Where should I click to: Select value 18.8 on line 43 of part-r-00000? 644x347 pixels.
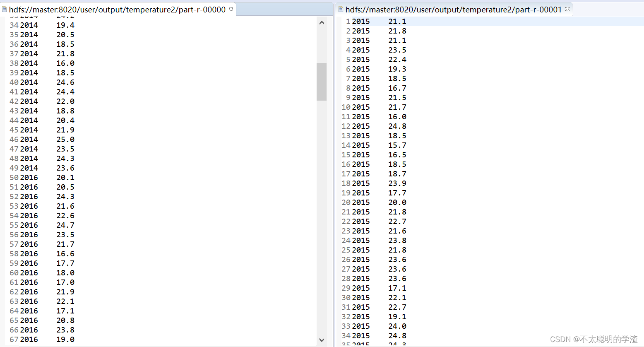click(x=65, y=111)
